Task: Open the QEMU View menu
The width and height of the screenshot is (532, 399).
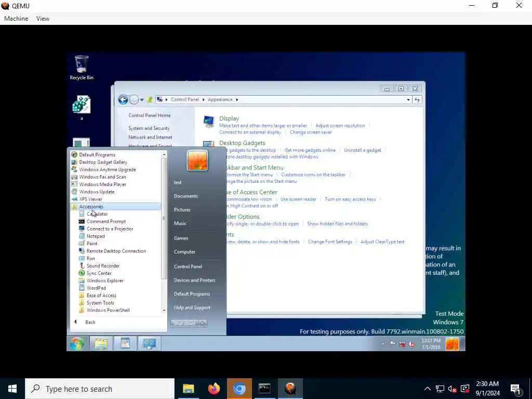Action: pyautogui.click(x=43, y=19)
